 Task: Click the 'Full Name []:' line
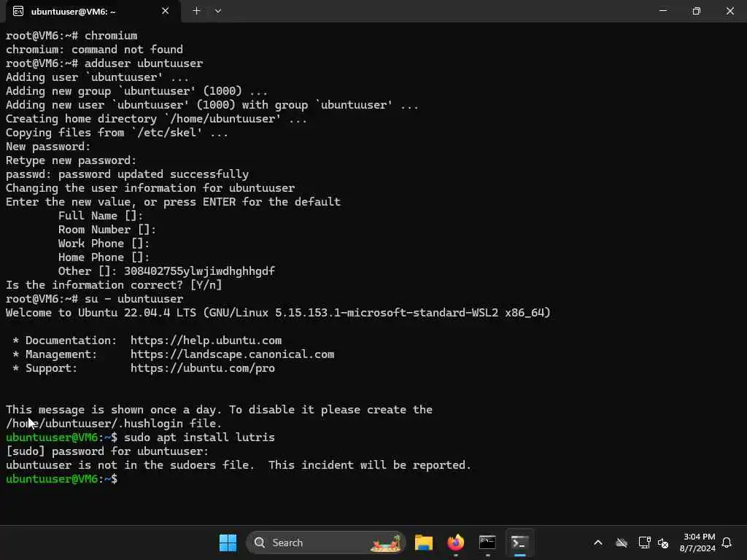click(x=100, y=216)
